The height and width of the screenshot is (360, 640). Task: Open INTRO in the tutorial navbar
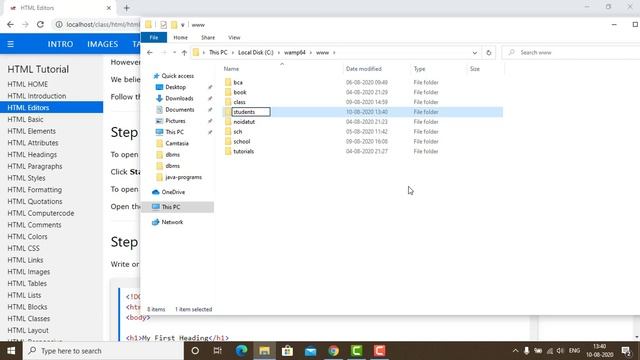(60, 44)
